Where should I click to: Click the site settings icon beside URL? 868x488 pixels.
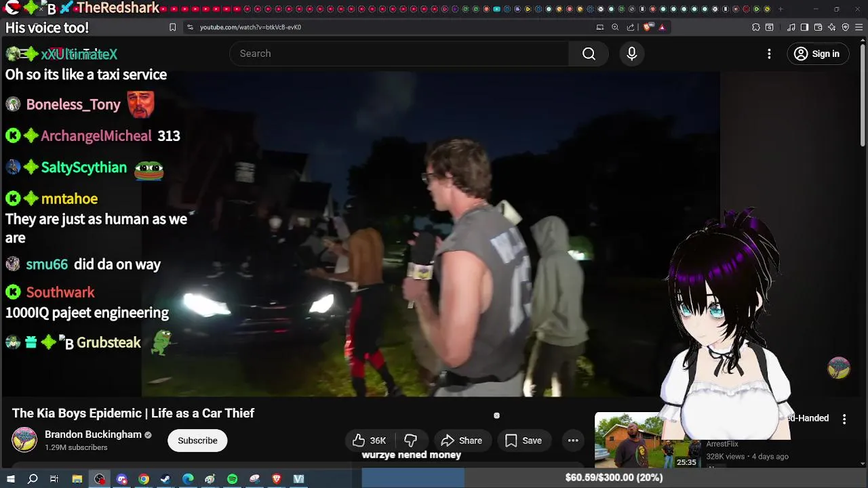190,27
